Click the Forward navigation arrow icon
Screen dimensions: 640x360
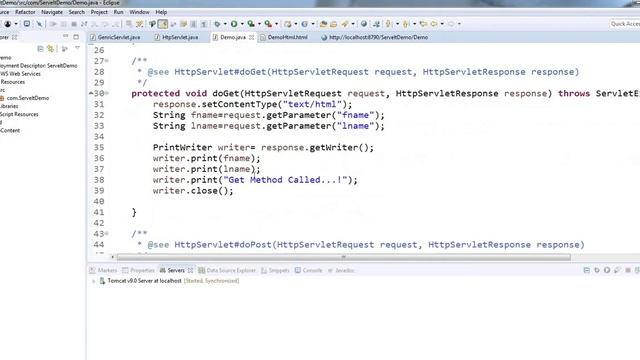pos(451,24)
